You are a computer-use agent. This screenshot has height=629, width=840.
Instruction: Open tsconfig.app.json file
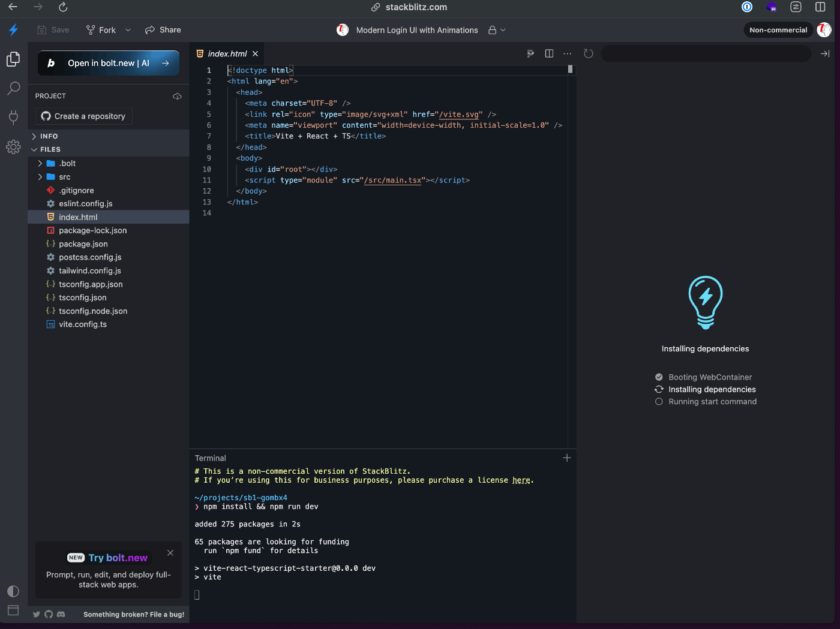tap(108, 284)
